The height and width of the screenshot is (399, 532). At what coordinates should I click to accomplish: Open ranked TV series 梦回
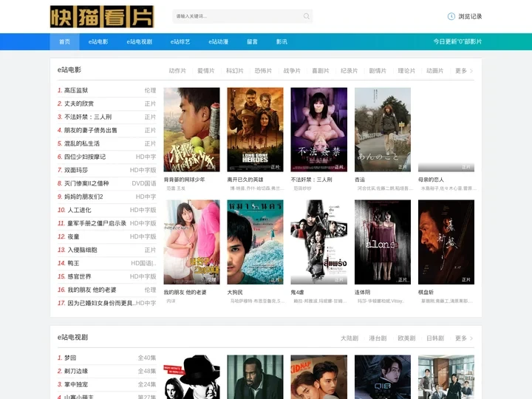[x=70, y=358]
